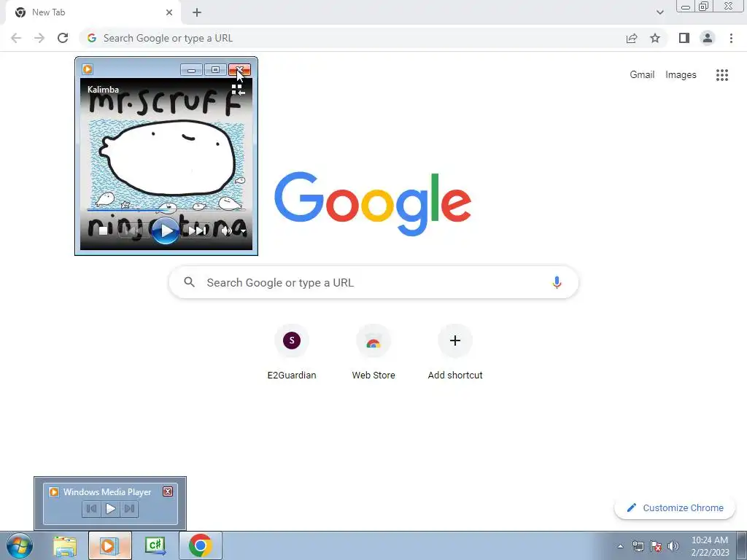
Task: Click the taskbar clock showing 10:24 AM
Action: click(710, 545)
